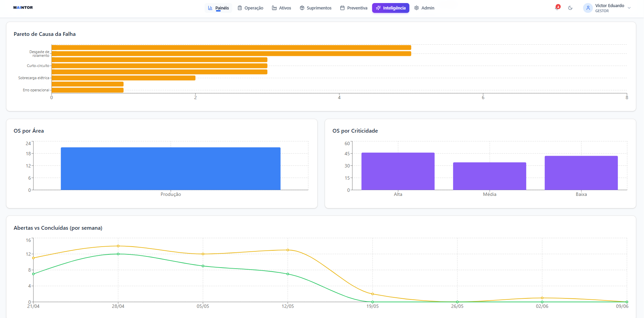Screen dimensions: 644x318
Task: Open the Operação menu
Action: point(250,8)
